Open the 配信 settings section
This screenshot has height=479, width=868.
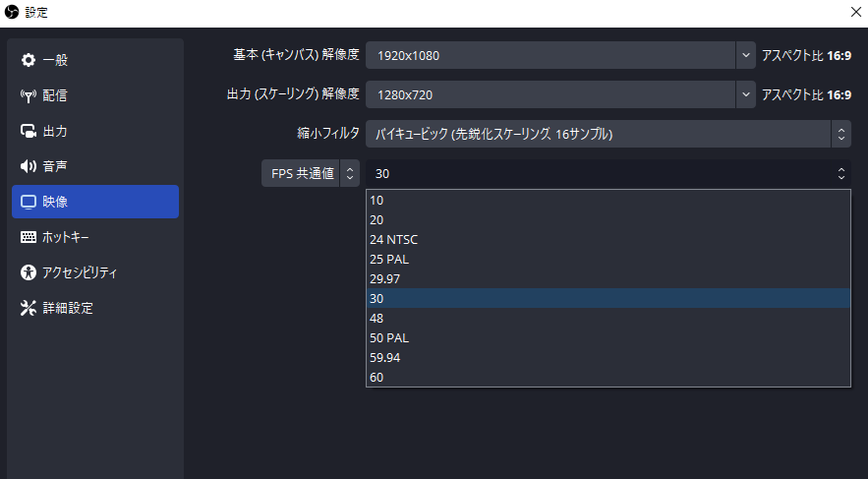(x=95, y=95)
